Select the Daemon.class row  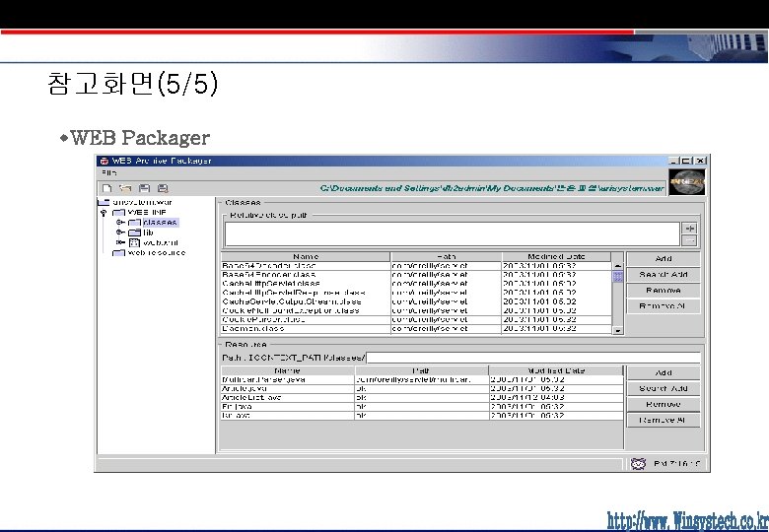point(416,328)
